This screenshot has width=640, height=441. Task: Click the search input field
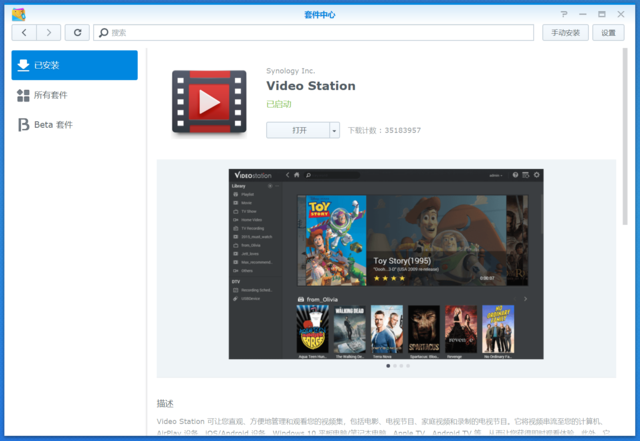point(313,33)
